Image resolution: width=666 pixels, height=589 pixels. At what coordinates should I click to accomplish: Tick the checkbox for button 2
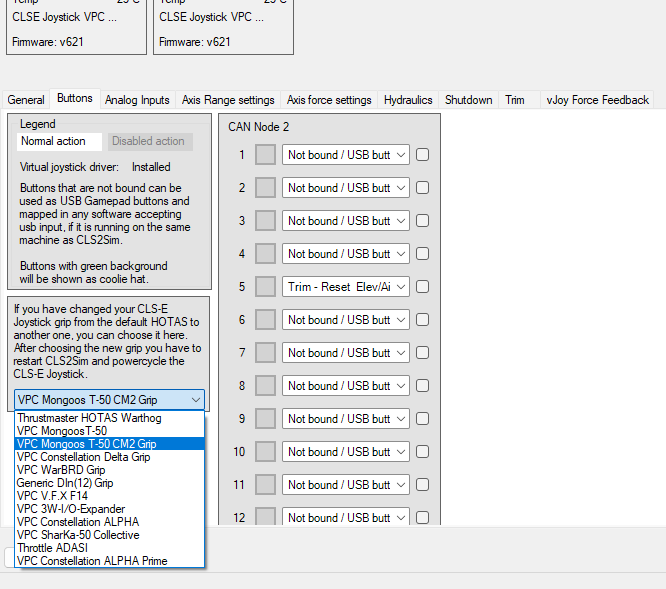[x=422, y=188]
